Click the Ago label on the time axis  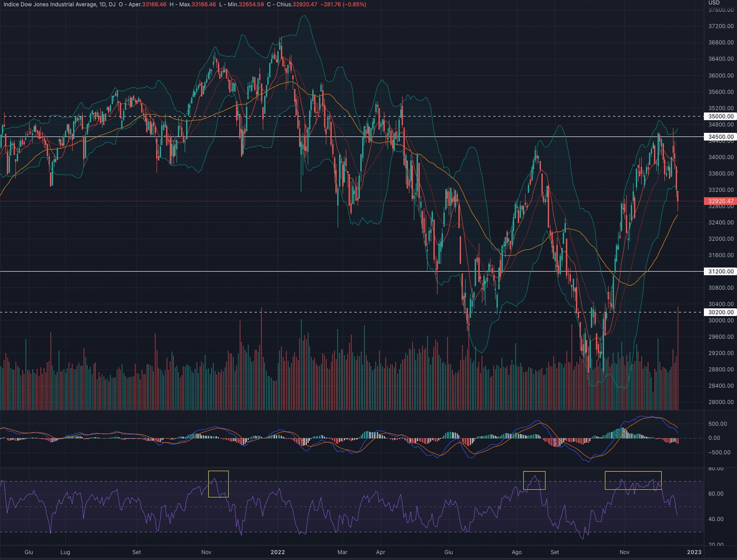[x=516, y=552]
